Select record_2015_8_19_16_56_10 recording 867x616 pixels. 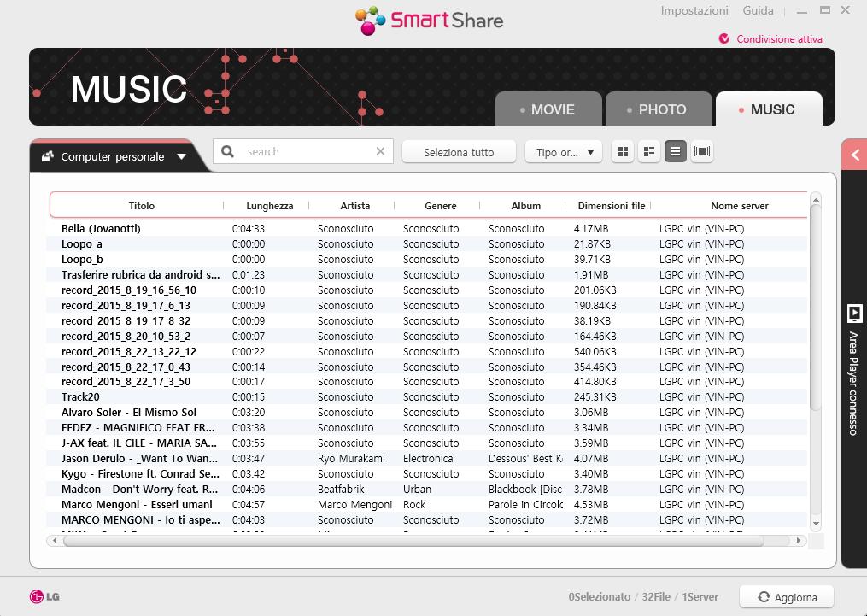tap(427, 290)
